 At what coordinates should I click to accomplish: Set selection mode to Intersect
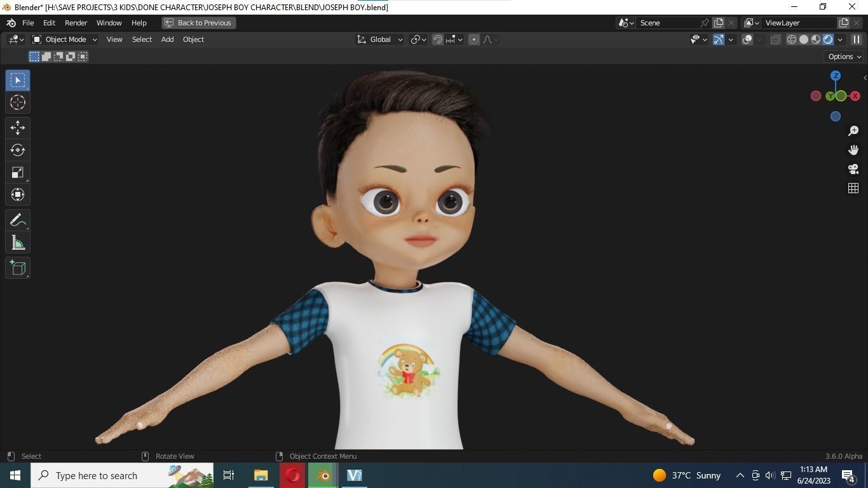(x=83, y=57)
